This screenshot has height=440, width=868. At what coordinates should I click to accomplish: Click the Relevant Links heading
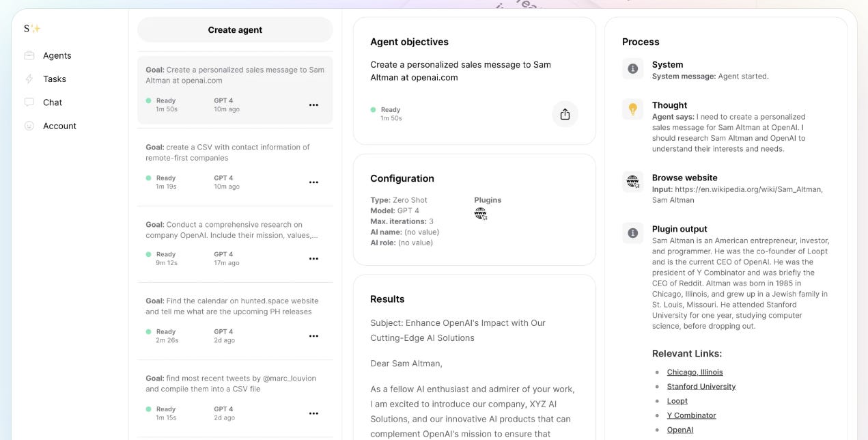(687, 353)
